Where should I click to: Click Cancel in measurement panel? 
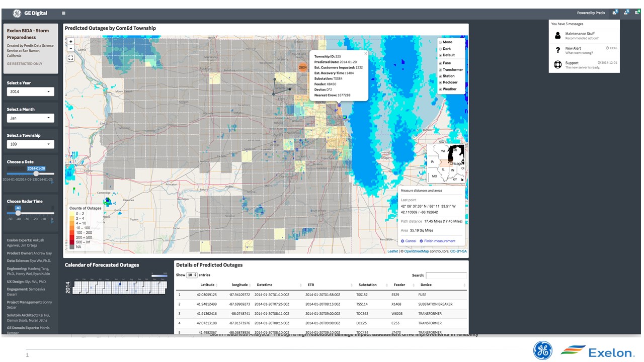tap(409, 241)
